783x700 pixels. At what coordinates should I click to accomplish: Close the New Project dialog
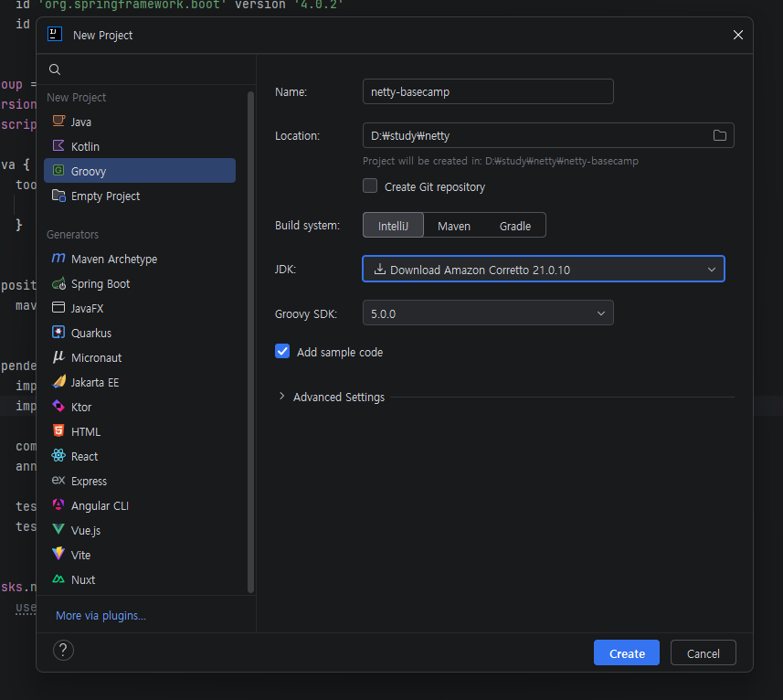click(x=737, y=35)
